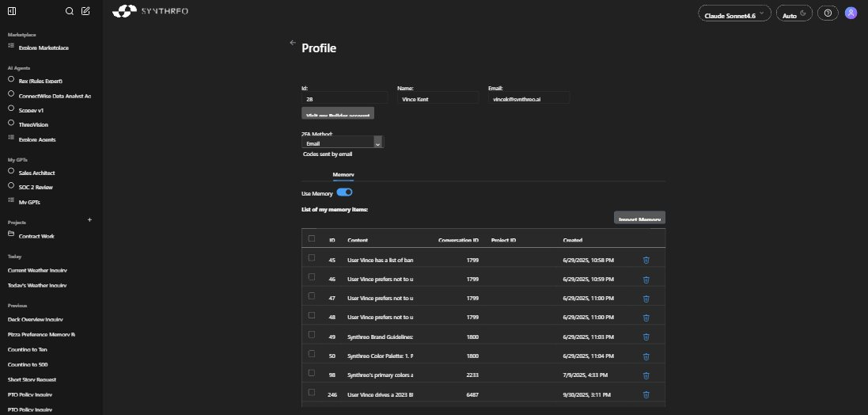Open the search icon in sidebar
The height and width of the screenshot is (415, 868).
pos(70,11)
